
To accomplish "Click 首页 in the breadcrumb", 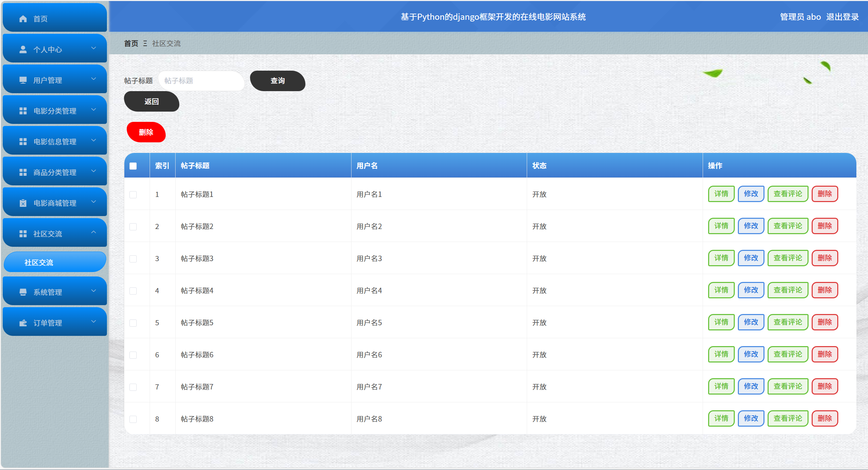I will (x=131, y=43).
